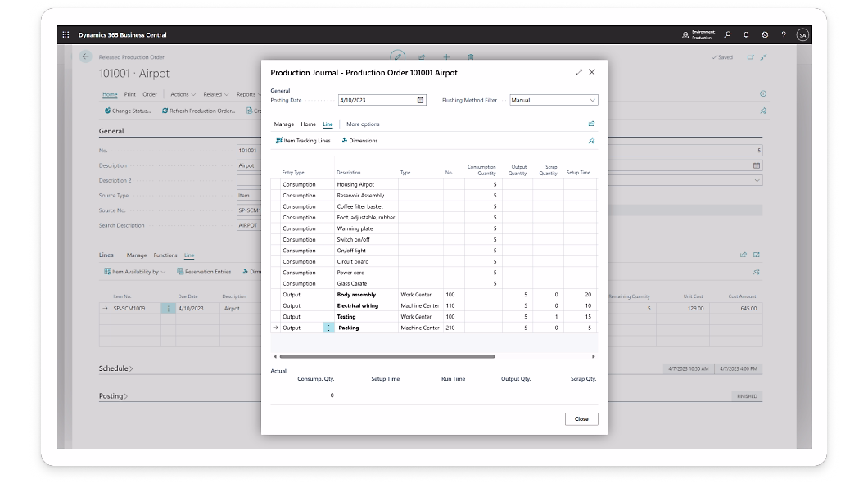Select the Line tab in the journal

328,124
